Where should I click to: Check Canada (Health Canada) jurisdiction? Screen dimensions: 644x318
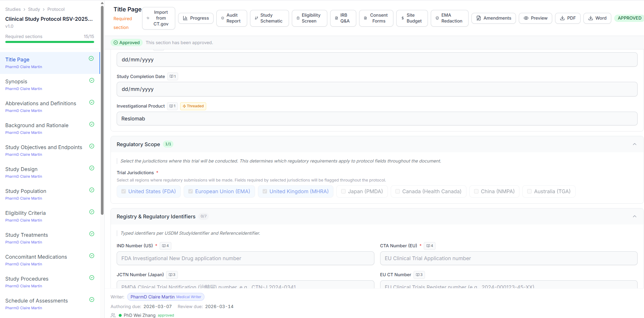point(398,191)
